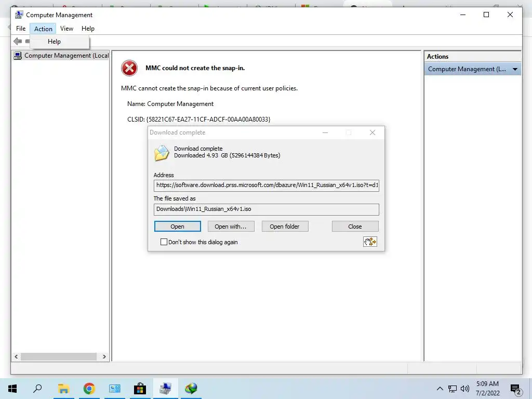The width and height of the screenshot is (532, 399).
Task: Click the Windows Start button
Action: click(12, 389)
